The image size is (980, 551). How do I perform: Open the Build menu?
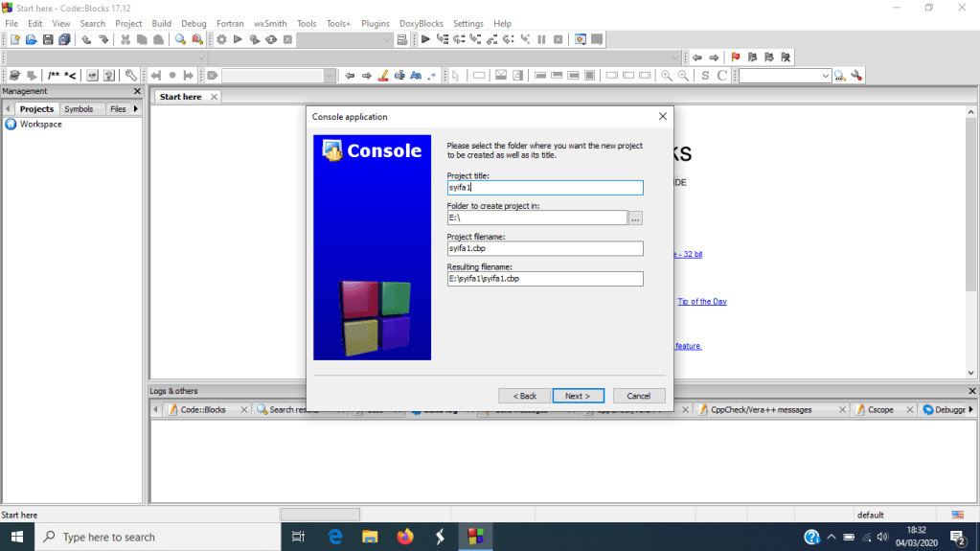(x=162, y=23)
